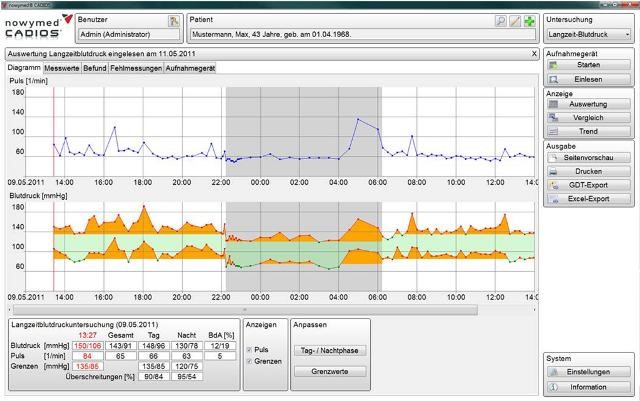Click the Puls Gesamt value 65
Image resolution: width=640 pixels, height=401 pixels.
pyautogui.click(x=120, y=356)
